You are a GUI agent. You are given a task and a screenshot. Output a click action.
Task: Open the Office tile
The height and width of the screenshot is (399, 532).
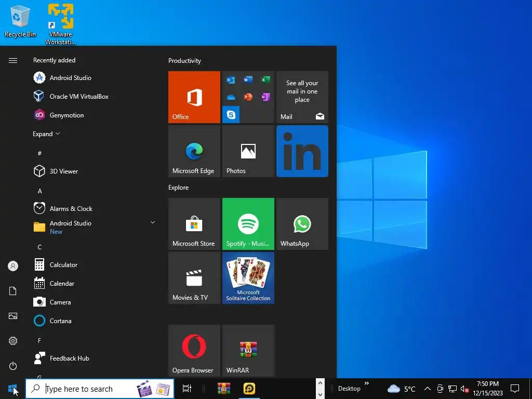pyautogui.click(x=194, y=97)
